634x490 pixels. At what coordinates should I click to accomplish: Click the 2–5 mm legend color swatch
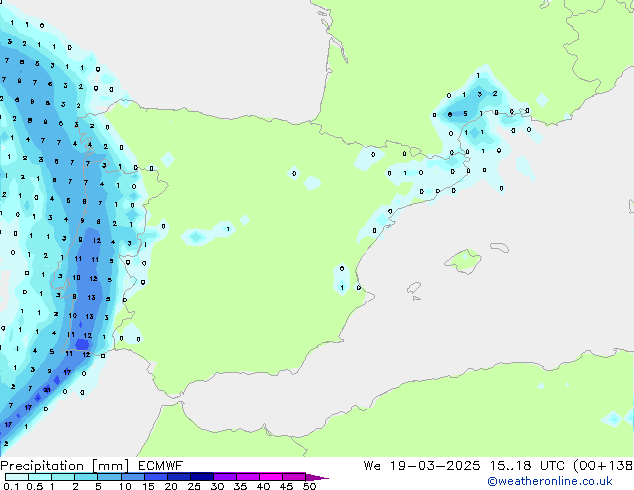coord(86,477)
